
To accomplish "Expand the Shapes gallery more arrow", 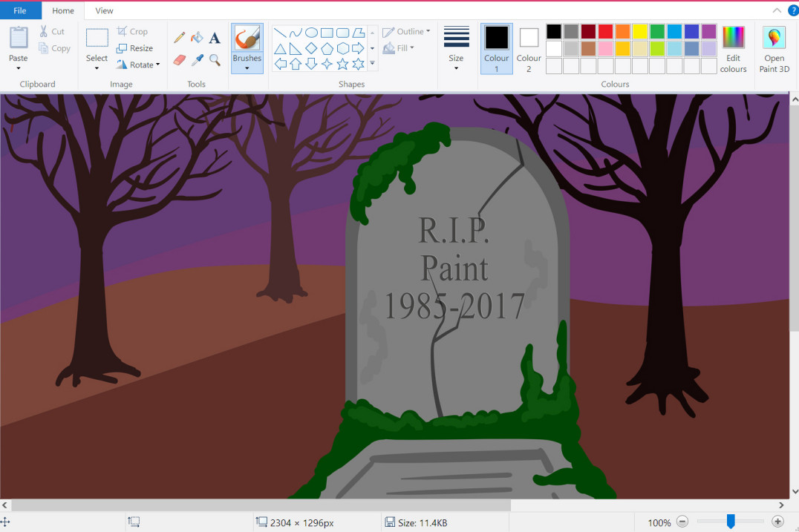I will [373, 63].
